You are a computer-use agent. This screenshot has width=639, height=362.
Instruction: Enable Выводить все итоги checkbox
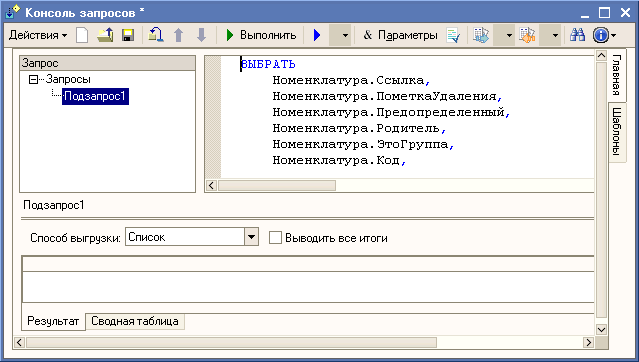(x=275, y=238)
